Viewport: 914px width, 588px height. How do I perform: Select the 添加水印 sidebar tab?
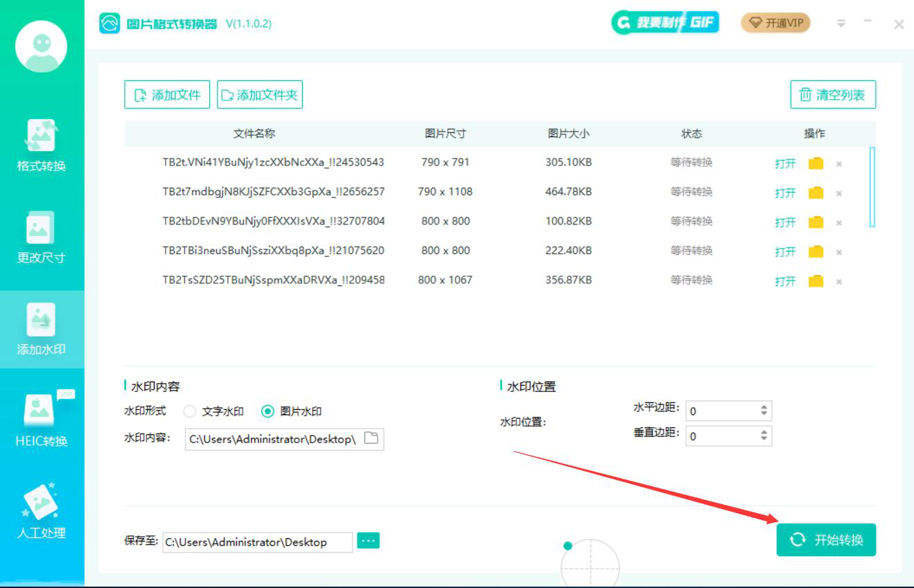[x=42, y=330]
